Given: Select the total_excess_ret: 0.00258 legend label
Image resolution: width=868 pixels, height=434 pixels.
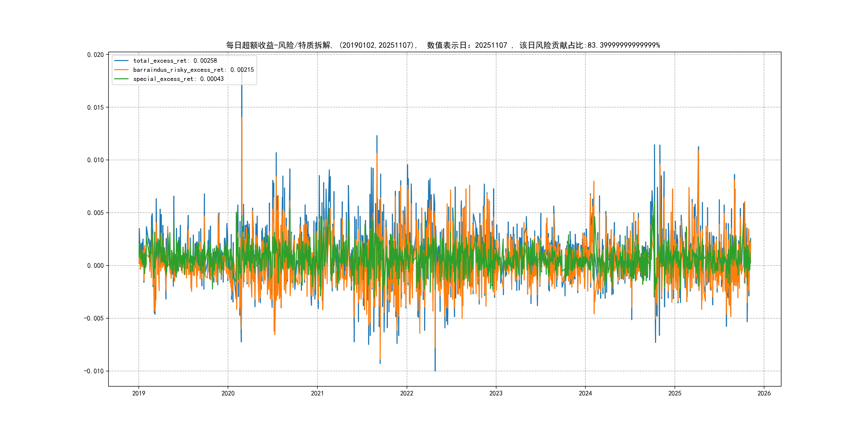Looking at the screenshot, I should coord(175,61).
